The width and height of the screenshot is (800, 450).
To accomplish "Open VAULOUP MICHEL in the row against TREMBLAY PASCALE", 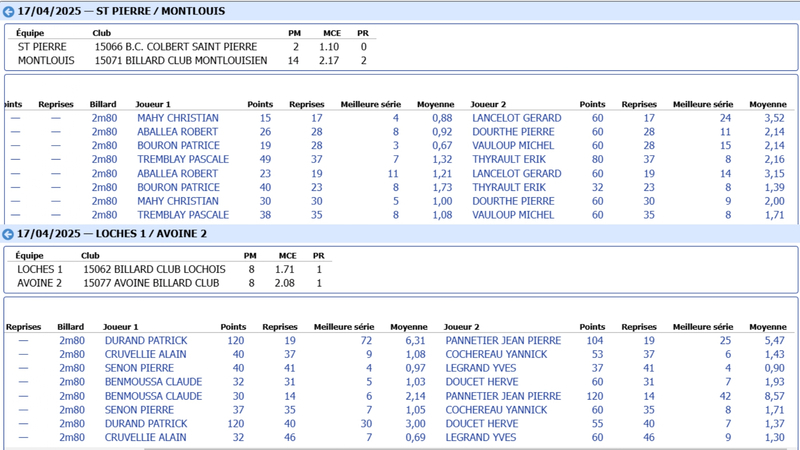I will [x=513, y=215].
